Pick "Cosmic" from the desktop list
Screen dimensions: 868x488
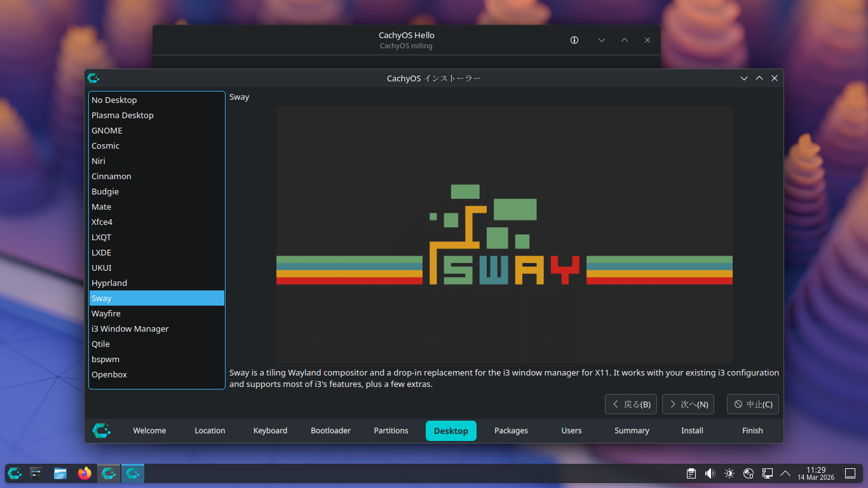(x=157, y=146)
